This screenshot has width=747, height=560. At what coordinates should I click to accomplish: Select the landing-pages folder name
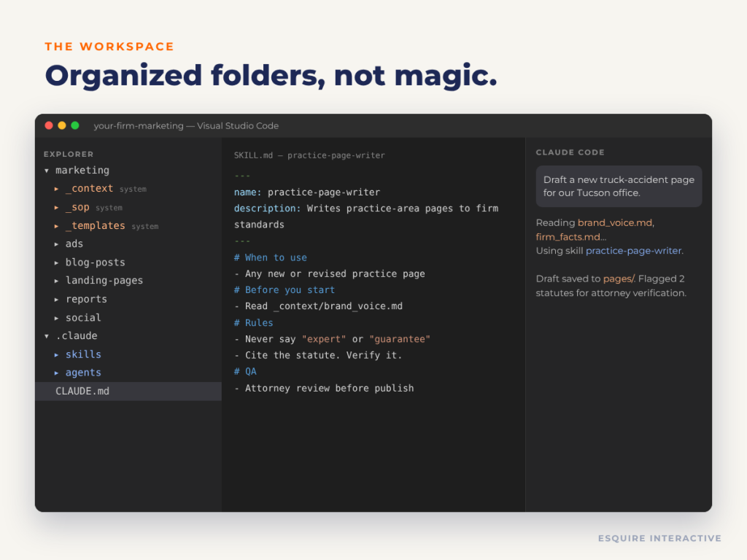pyautogui.click(x=104, y=281)
